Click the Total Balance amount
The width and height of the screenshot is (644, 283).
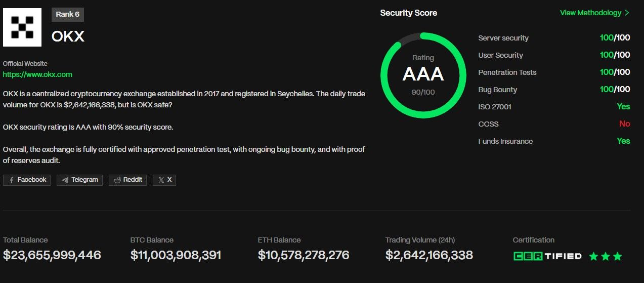[52, 255]
